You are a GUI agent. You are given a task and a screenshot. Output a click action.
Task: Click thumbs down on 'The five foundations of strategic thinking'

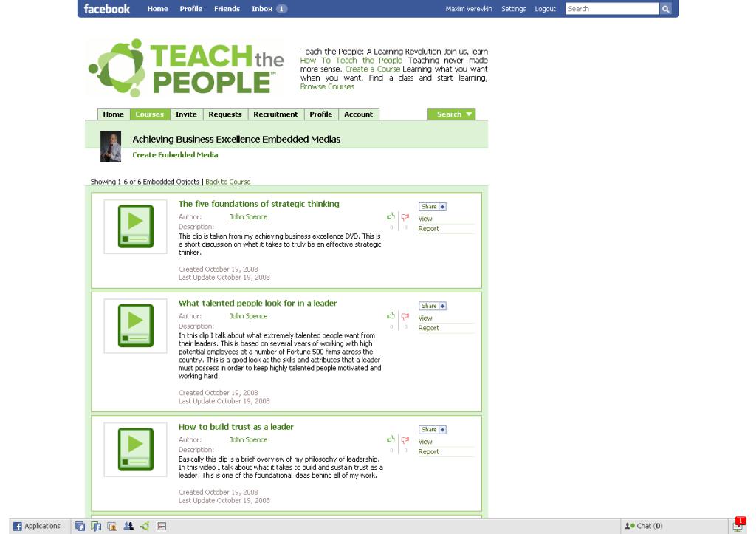[405, 217]
